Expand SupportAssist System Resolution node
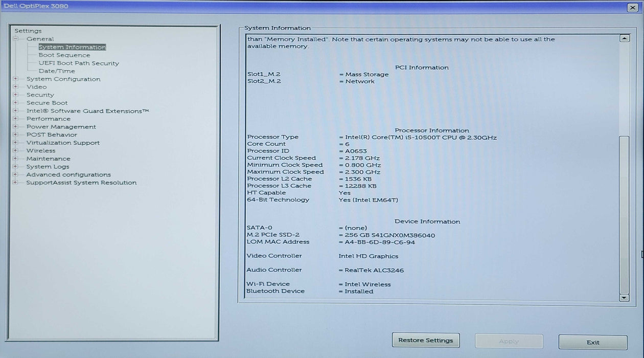644x358 pixels. pyautogui.click(x=16, y=183)
